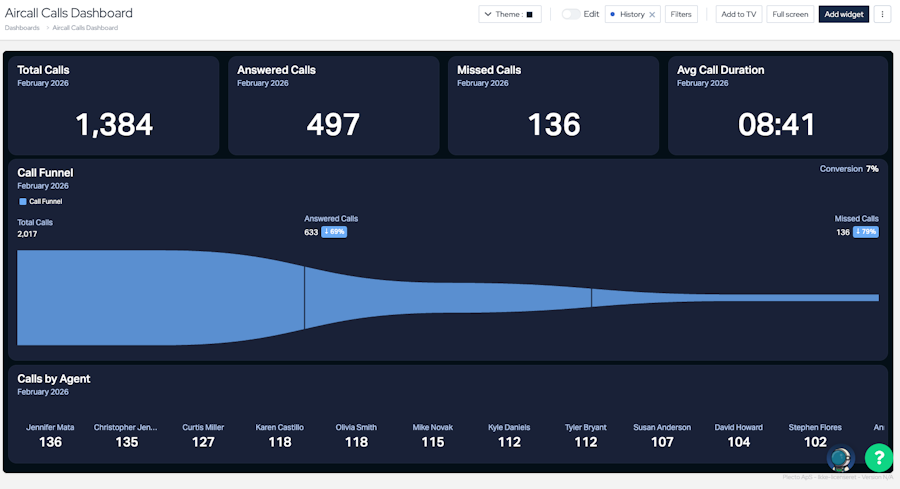Expand the Theme dropdown

pos(510,14)
